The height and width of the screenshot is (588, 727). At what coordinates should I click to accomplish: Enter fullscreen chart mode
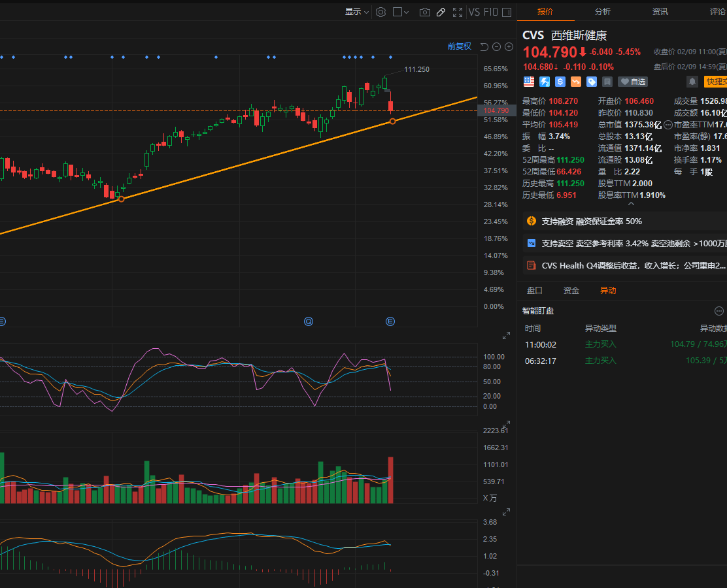point(458,12)
